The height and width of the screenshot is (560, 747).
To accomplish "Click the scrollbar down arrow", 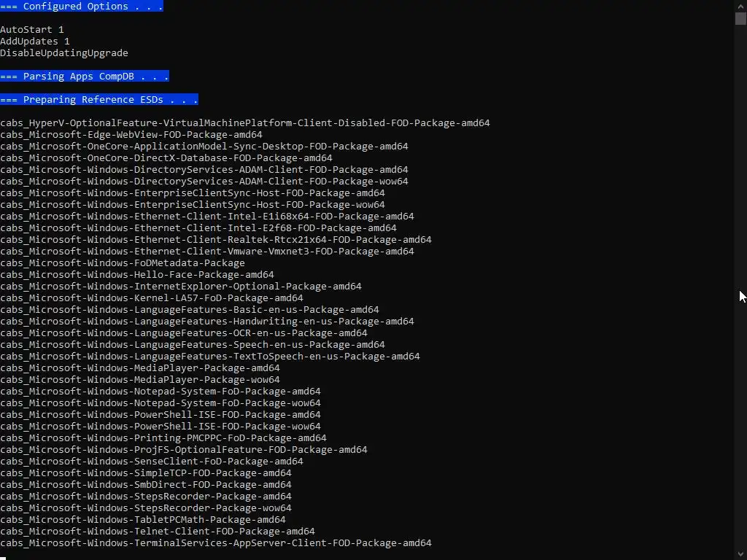I will (740, 554).
